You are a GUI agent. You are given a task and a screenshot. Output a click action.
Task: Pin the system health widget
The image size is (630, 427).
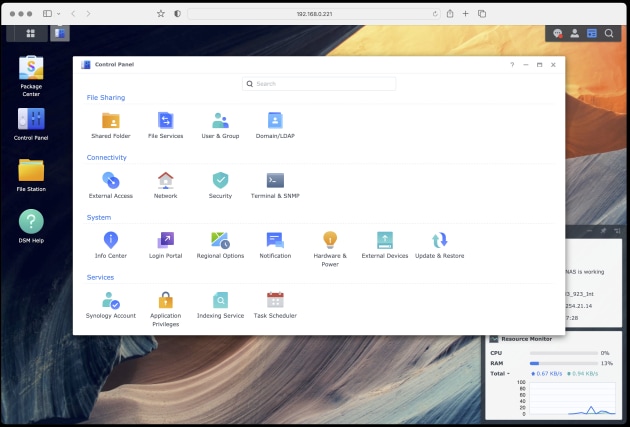[603, 231]
